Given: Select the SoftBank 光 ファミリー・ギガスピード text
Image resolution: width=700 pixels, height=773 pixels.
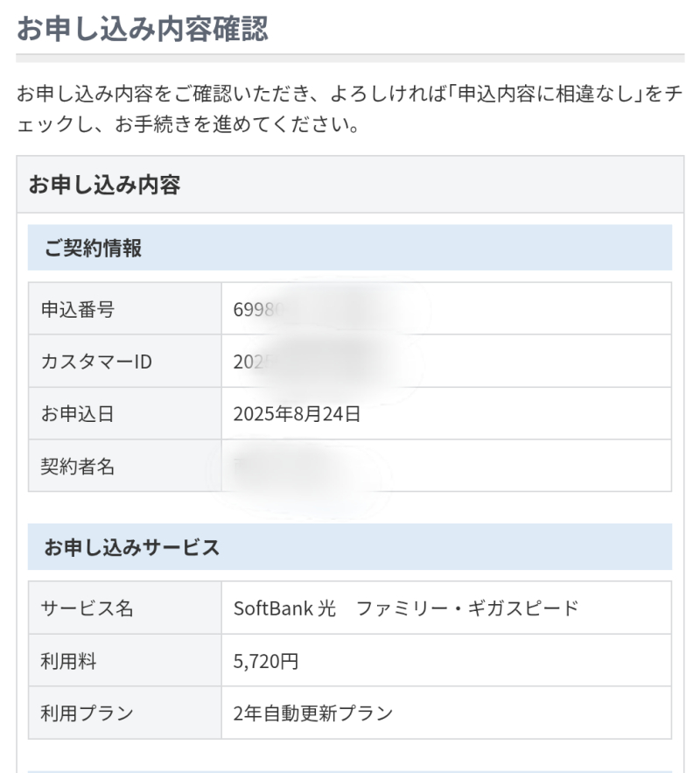Looking at the screenshot, I should 405,608.
